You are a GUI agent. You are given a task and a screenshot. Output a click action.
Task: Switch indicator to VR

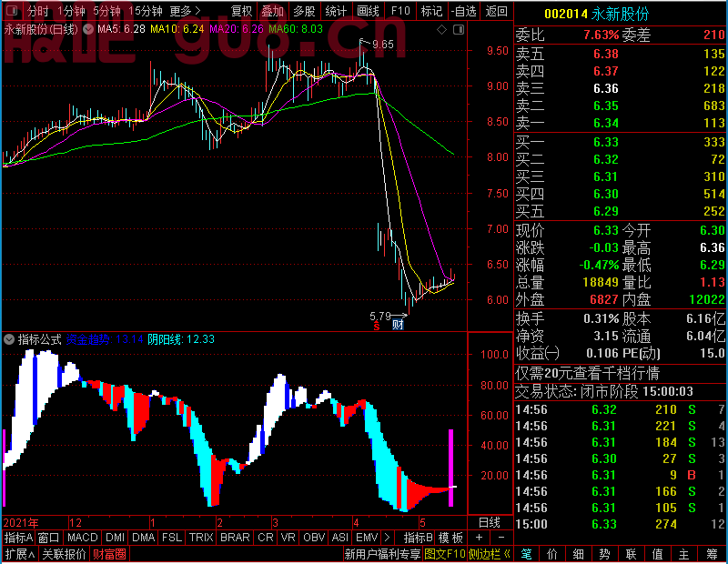(x=288, y=538)
